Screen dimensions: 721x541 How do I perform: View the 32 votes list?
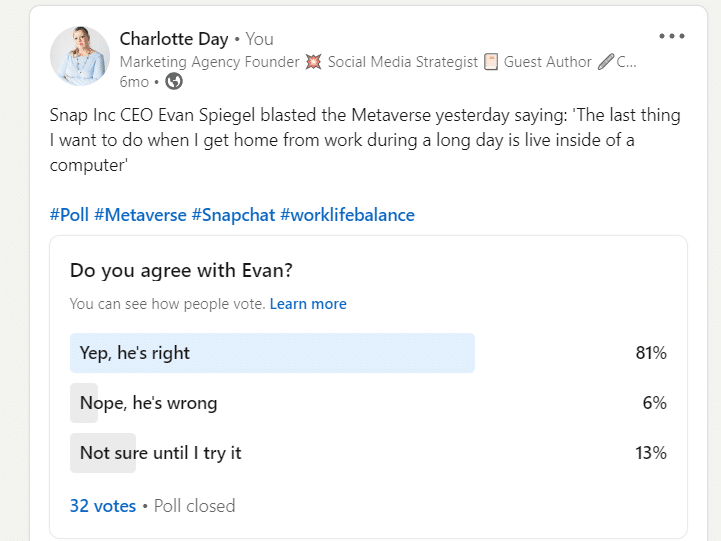102,506
